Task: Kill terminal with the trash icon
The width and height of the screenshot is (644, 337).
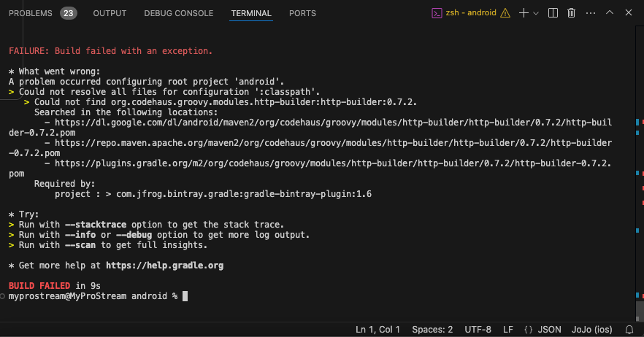Action: (x=571, y=13)
